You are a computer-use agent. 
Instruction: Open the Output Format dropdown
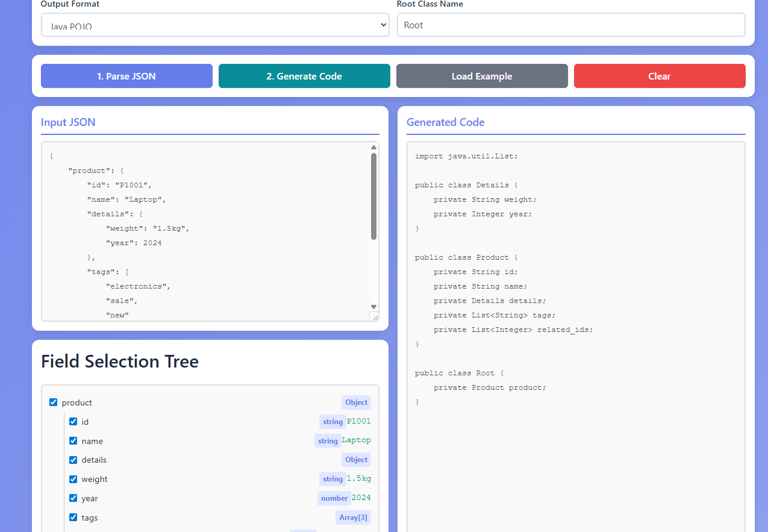[x=215, y=25]
